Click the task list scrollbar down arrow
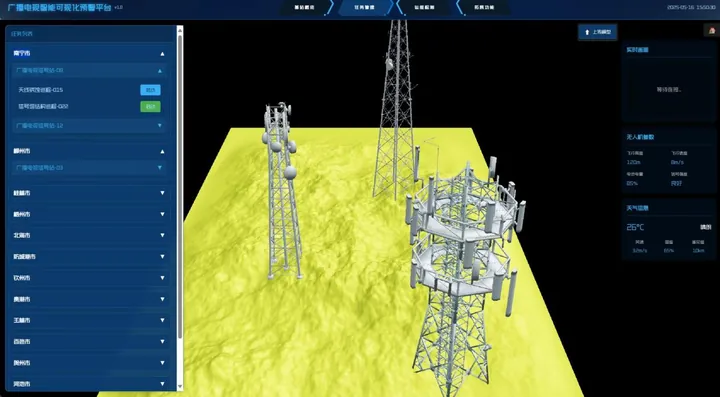The height and width of the screenshot is (397, 720). (180, 387)
